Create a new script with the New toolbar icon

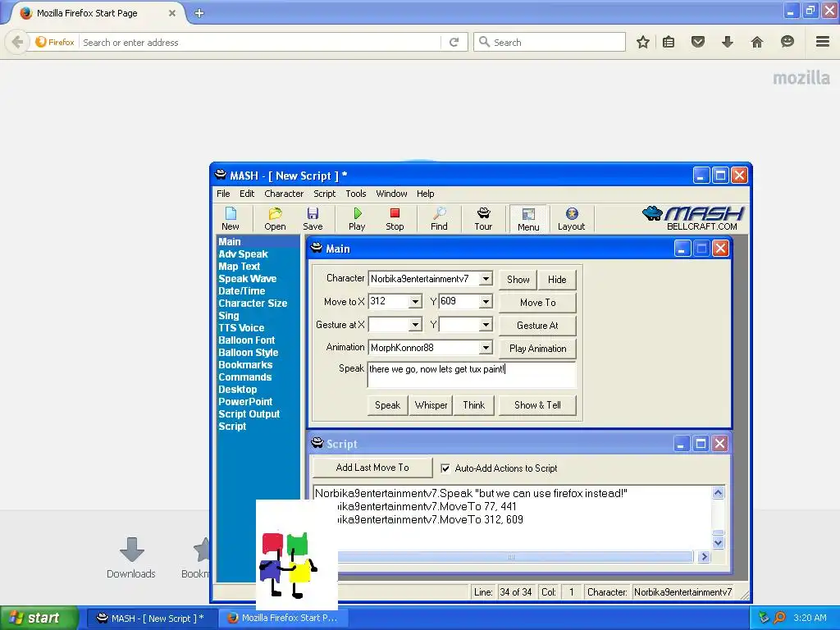[x=231, y=218]
